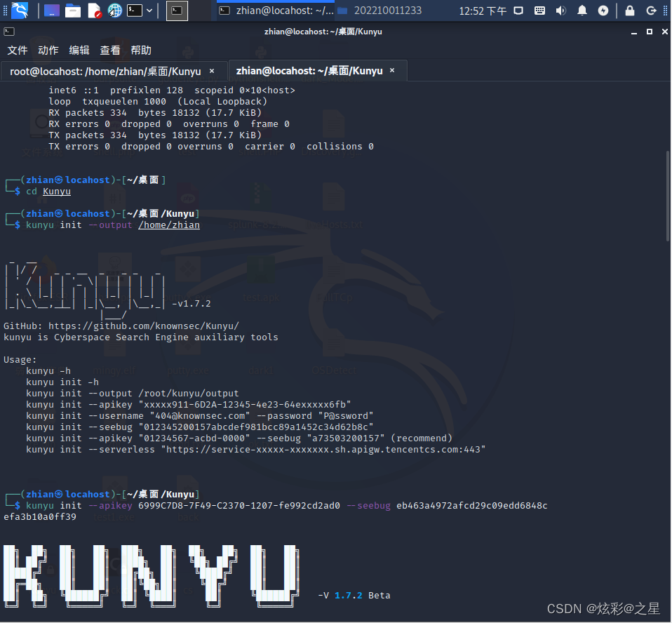The width and height of the screenshot is (672, 623).
Task: Open the 动作 menu
Action: tap(48, 51)
